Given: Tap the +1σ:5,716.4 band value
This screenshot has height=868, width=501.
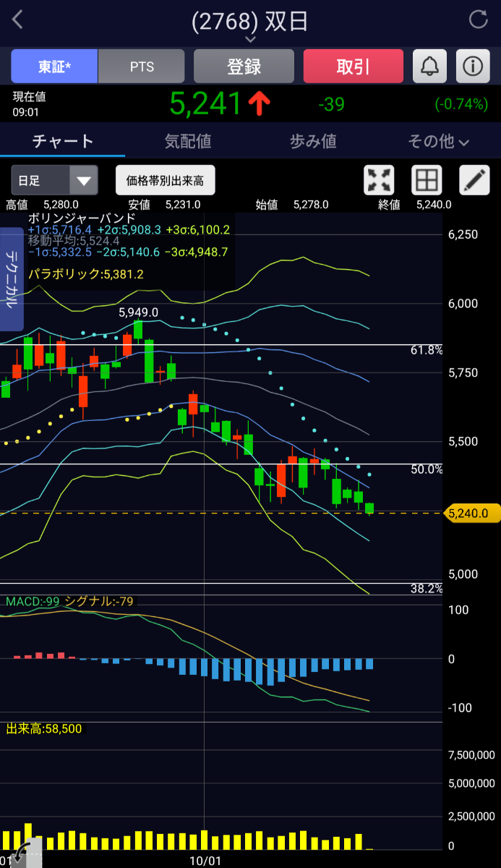Looking at the screenshot, I should point(61,229).
